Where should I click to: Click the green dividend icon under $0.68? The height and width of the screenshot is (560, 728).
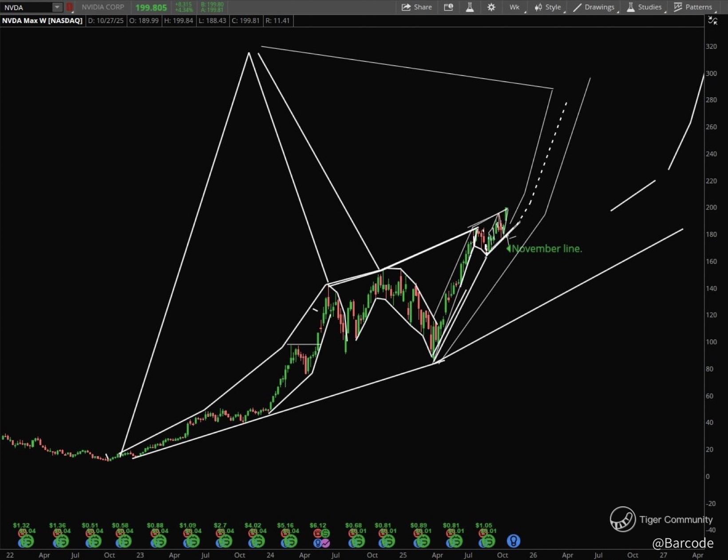pyautogui.click(x=358, y=541)
